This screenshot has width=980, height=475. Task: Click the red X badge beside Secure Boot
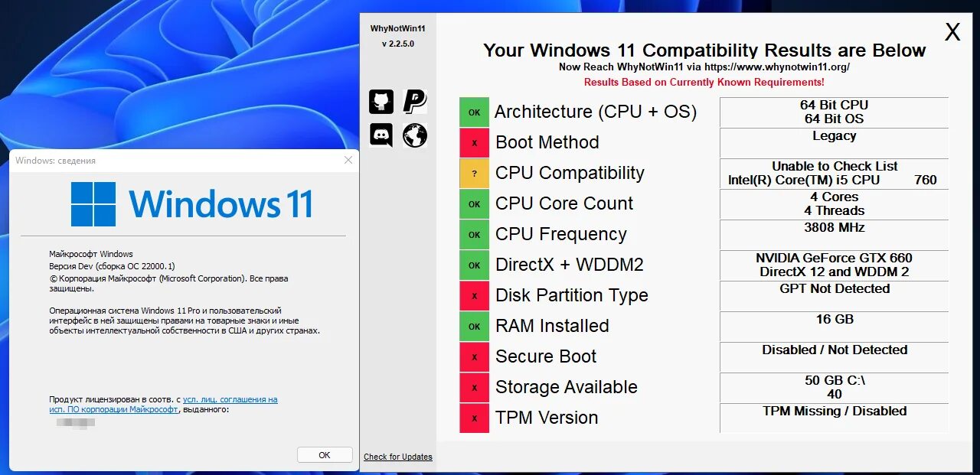pyautogui.click(x=474, y=356)
